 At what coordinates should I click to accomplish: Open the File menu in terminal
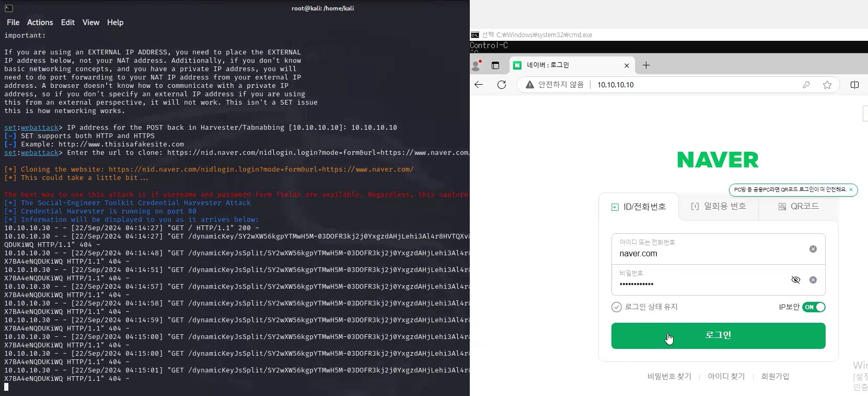(x=13, y=22)
